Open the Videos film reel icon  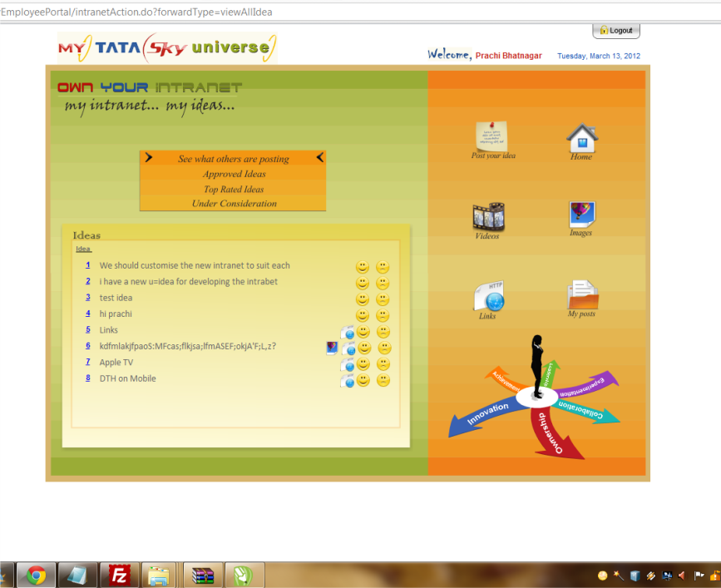coord(488,216)
